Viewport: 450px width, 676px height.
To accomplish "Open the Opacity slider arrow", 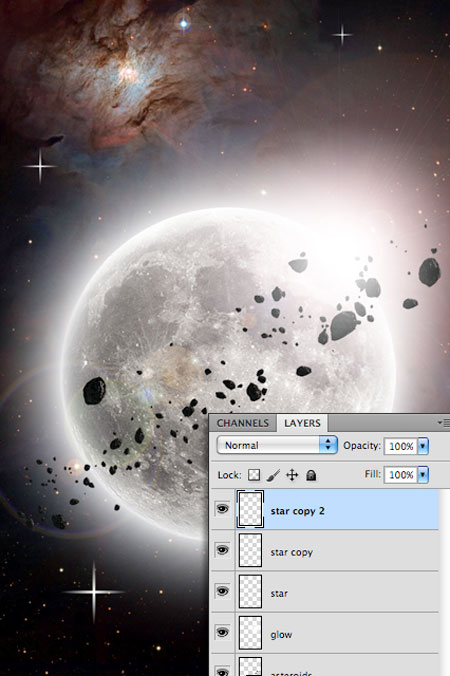I will [x=423, y=446].
